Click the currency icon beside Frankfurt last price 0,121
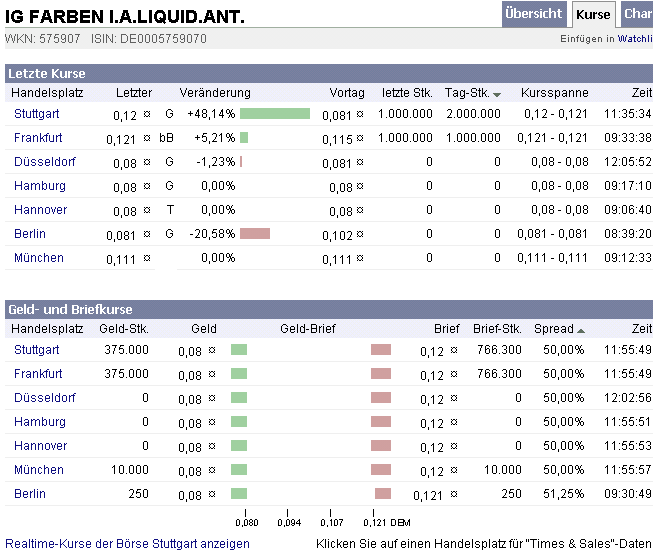 (147, 138)
